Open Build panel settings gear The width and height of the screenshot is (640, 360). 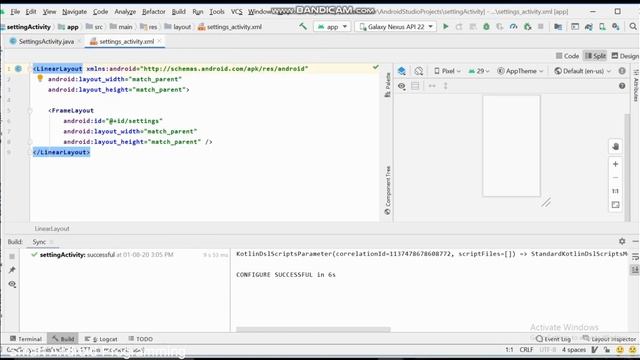coord(622,241)
